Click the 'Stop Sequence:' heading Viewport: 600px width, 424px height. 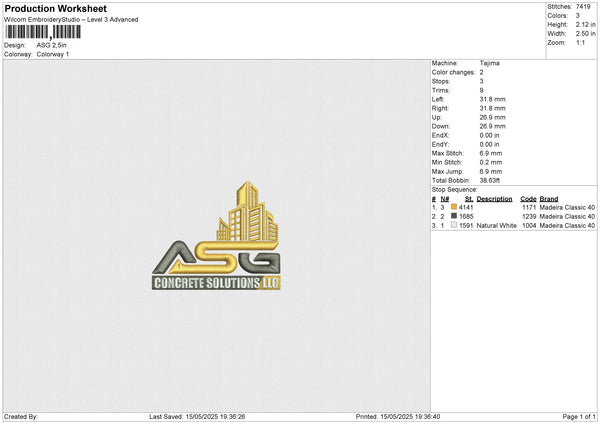tap(455, 189)
